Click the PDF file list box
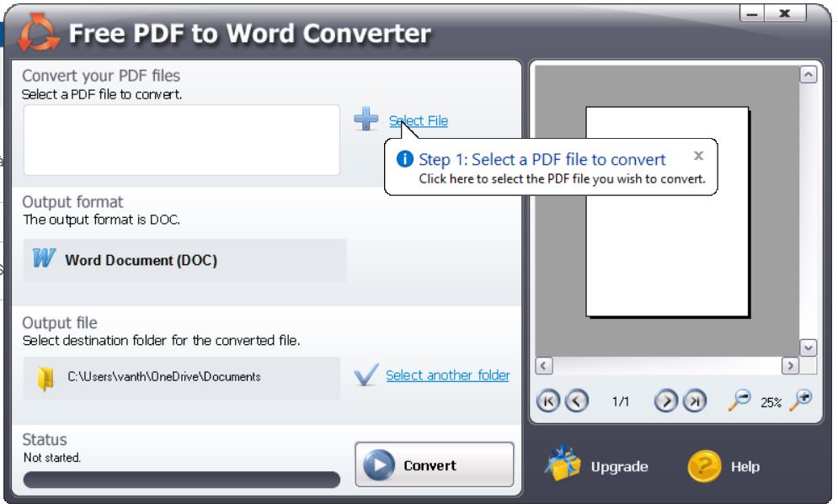Image resolution: width=838 pixels, height=504 pixels. pos(182,140)
